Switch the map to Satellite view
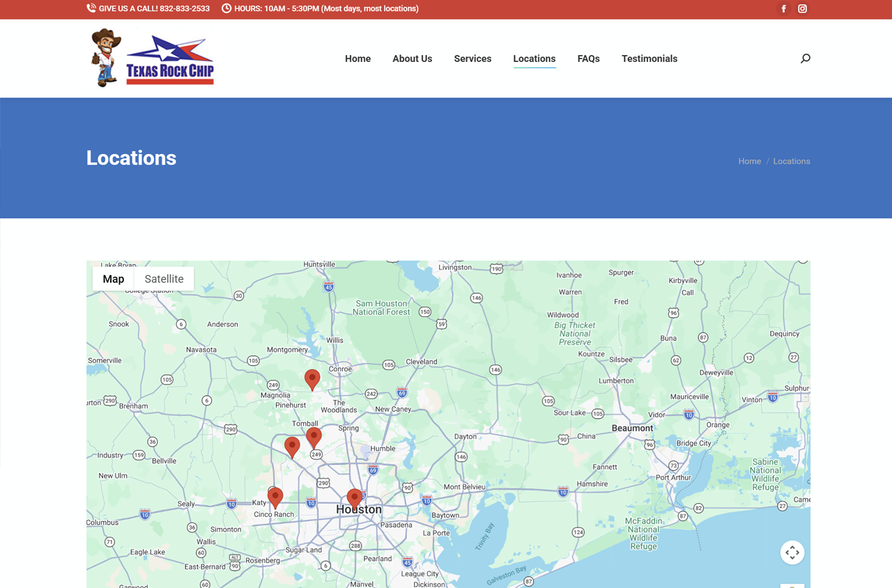This screenshot has width=892, height=588. tap(164, 279)
